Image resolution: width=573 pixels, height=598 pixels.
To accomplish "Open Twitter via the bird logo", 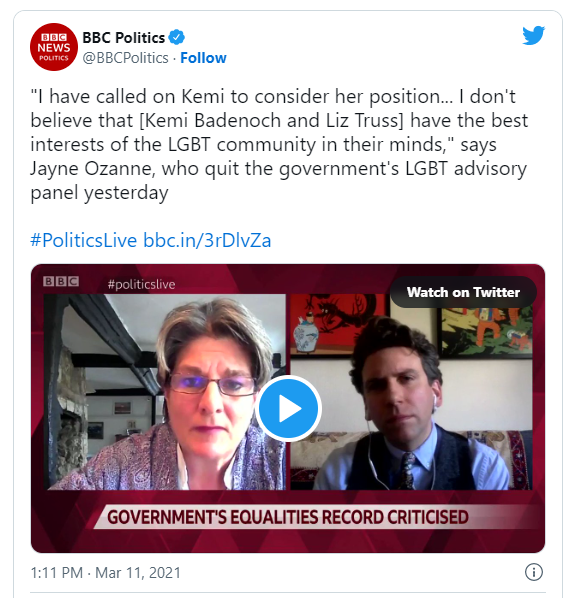I will tap(533, 35).
